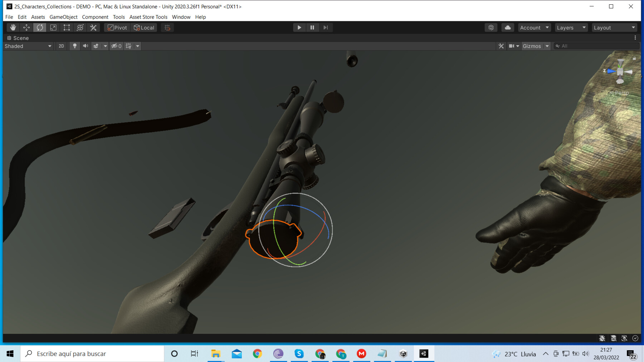Click the auto generate lighting status icon
Image resolution: width=644 pixels, height=362 pixels.
pos(624,338)
